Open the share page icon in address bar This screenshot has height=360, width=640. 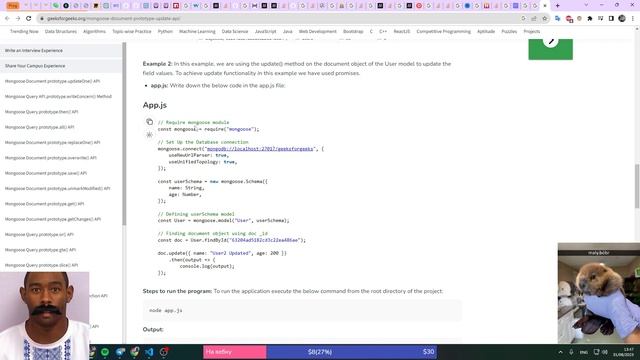point(534,18)
